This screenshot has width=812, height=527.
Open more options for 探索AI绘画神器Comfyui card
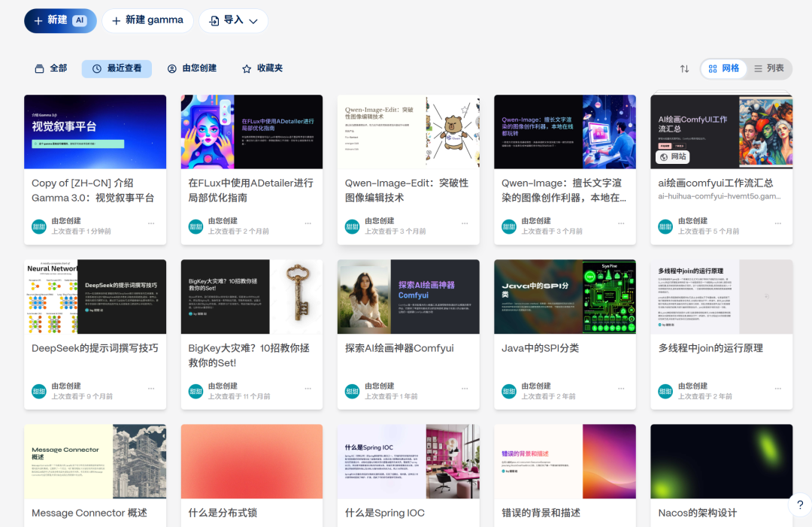(x=465, y=389)
